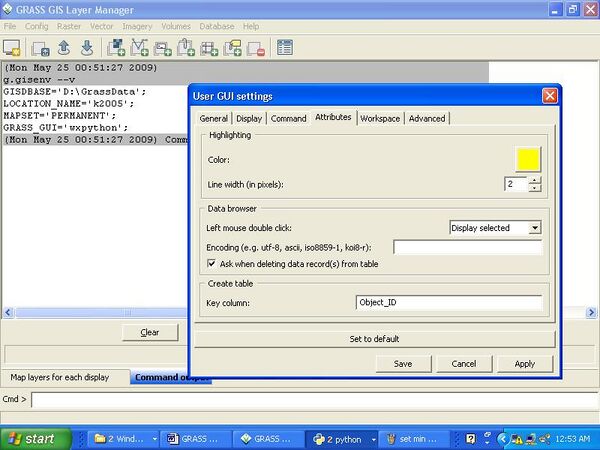Add a vector map layer
The height and width of the screenshot is (450, 600).
(139, 47)
